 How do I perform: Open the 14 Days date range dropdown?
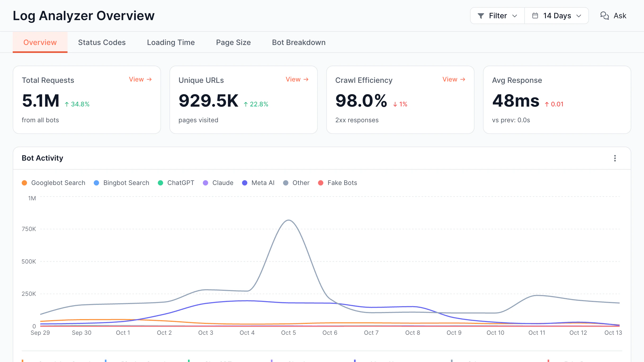click(x=557, y=16)
